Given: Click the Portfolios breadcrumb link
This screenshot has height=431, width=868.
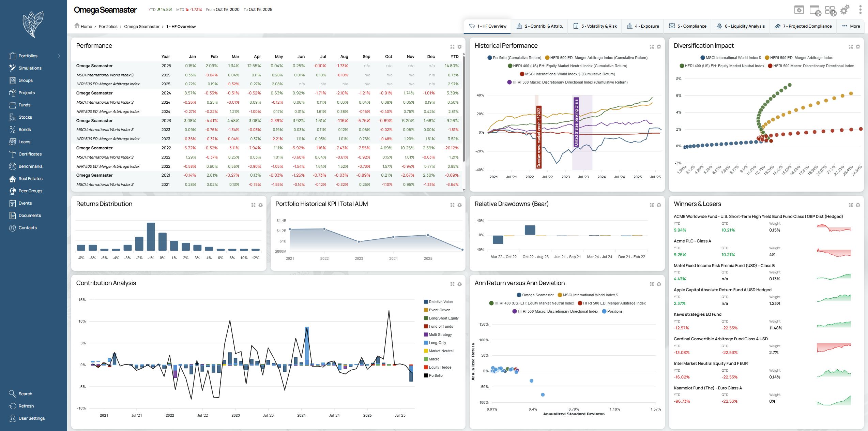Looking at the screenshot, I should click(108, 27).
